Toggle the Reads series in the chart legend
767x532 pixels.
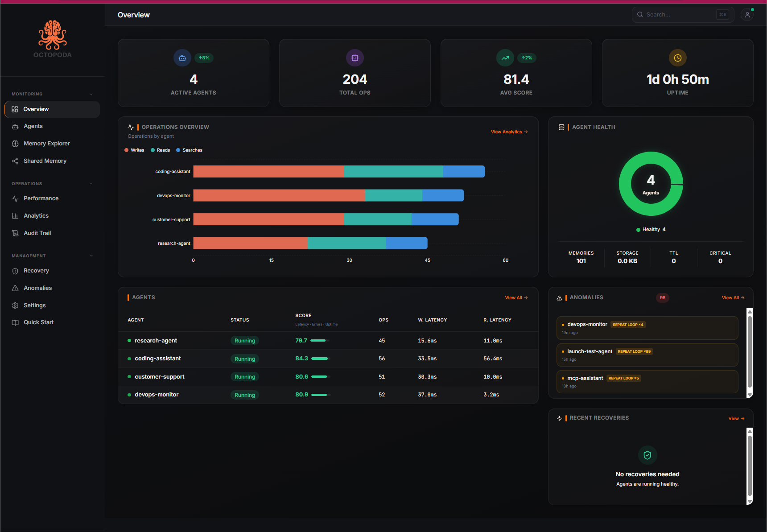[160, 150]
